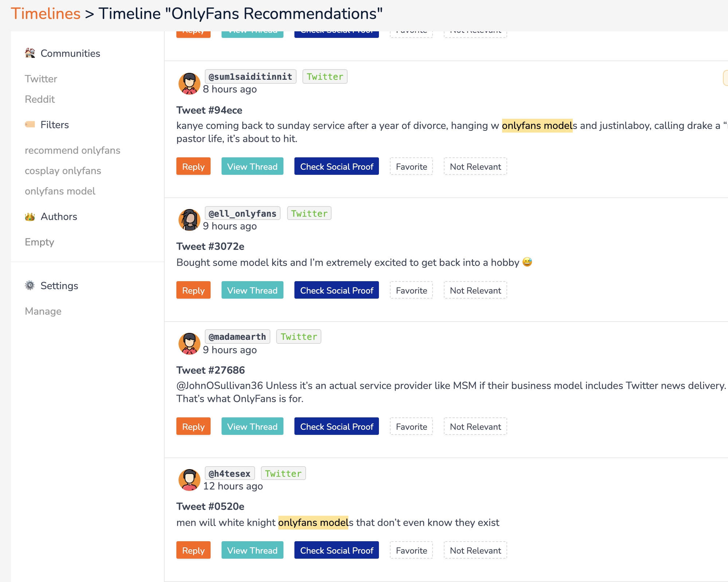
Task: Reply to tweet #27686
Action: pyautogui.click(x=193, y=426)
